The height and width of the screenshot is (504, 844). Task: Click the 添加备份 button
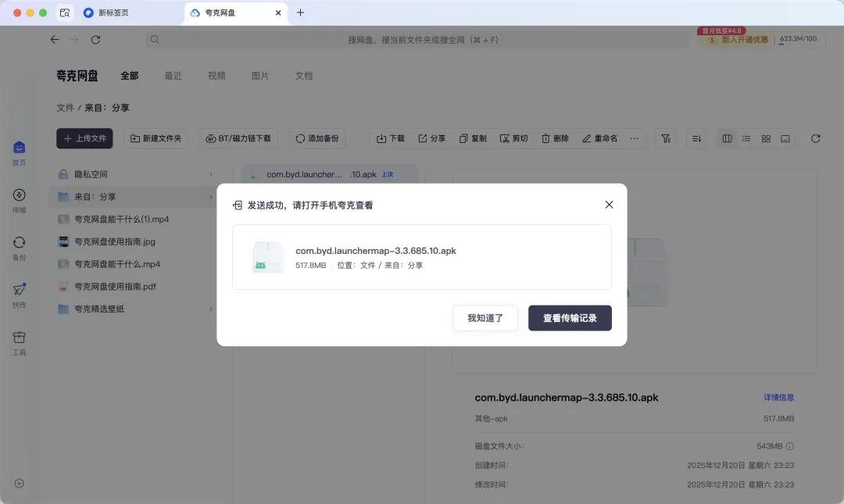(317, 138)
